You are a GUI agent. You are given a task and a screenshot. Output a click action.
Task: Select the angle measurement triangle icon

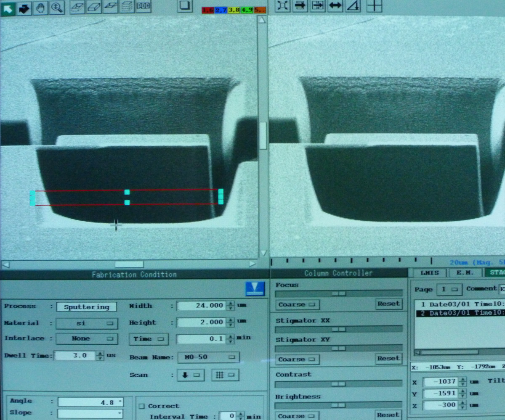[353, 6]
